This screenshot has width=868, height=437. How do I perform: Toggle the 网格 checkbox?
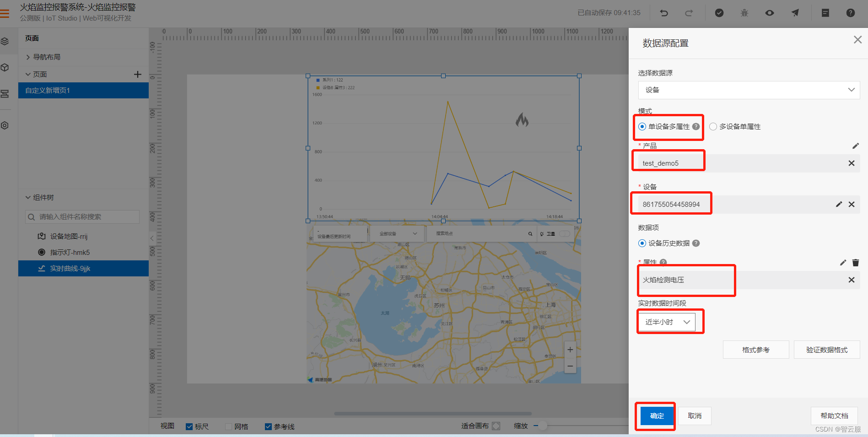[228, 426]
